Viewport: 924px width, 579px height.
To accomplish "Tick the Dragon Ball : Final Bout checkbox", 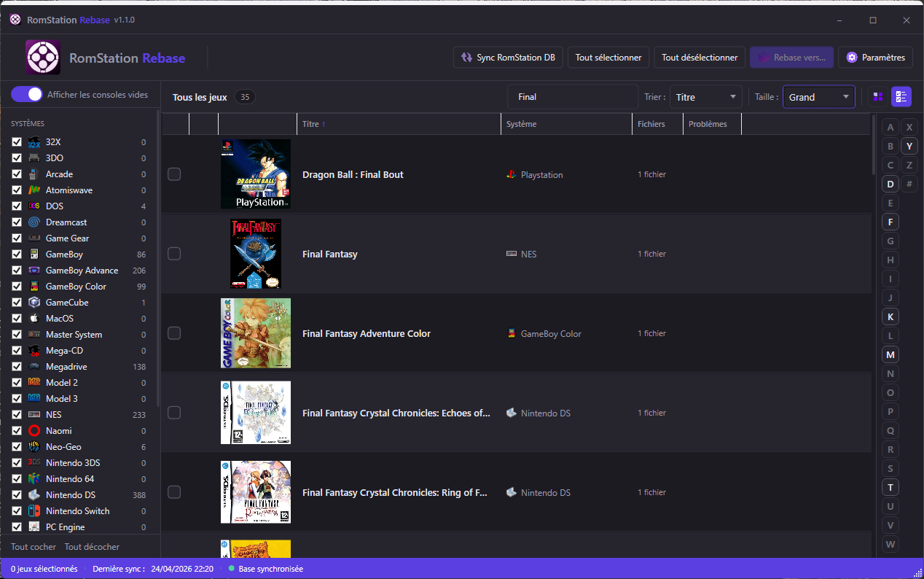I will point(174,174).
